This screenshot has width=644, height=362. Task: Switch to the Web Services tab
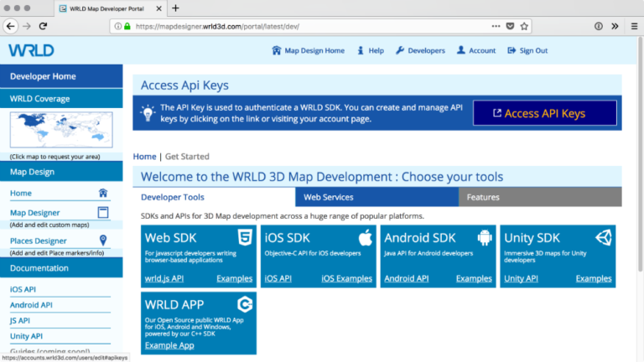[x=328, y=197]
